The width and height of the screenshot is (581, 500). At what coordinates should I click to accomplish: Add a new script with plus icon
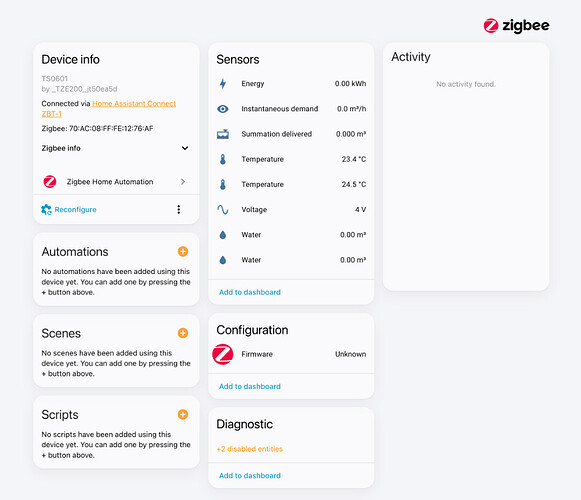(183, 414)
